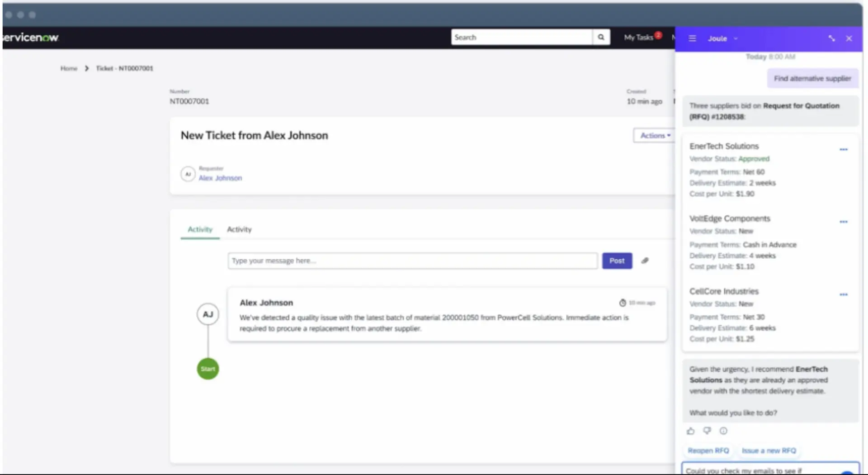
Task: Select the active green Activity tab
Action: point(200,229)
